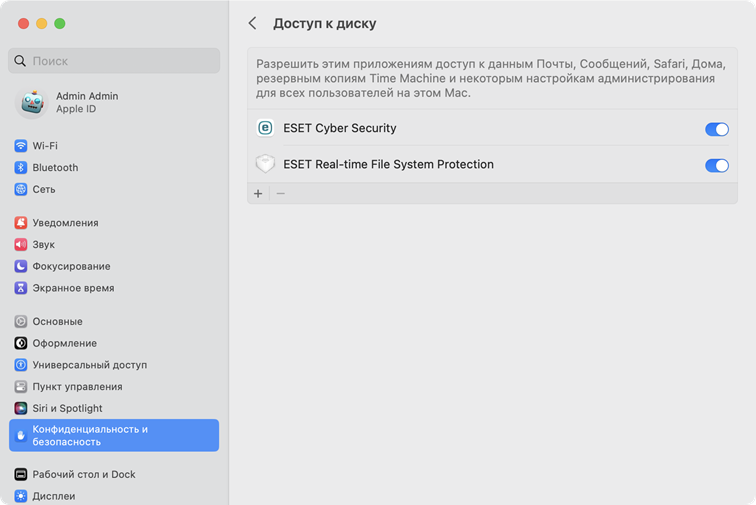
Task: Go back using the chevron arrow
Action: point(253,23)
